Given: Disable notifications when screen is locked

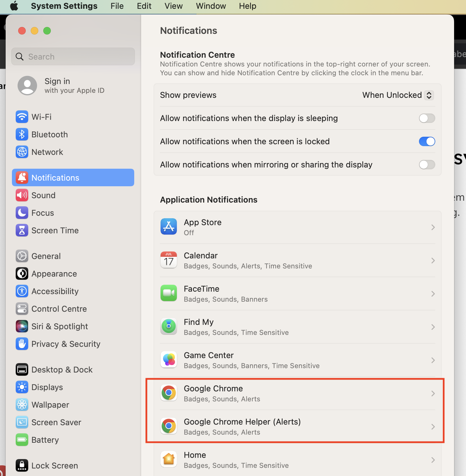Looking at the screenshot, I should pyautogui.click(x=427, y=141).
